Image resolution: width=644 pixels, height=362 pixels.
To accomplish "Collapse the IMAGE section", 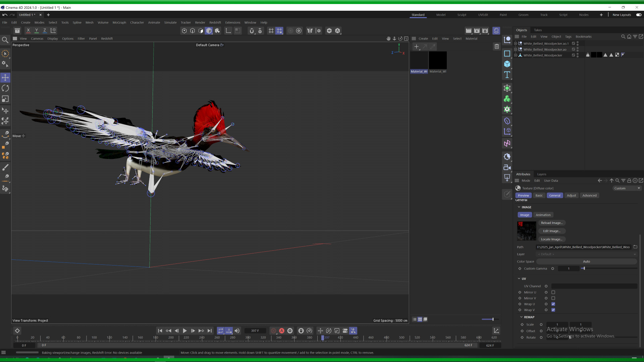I will (x=519, y=207).
